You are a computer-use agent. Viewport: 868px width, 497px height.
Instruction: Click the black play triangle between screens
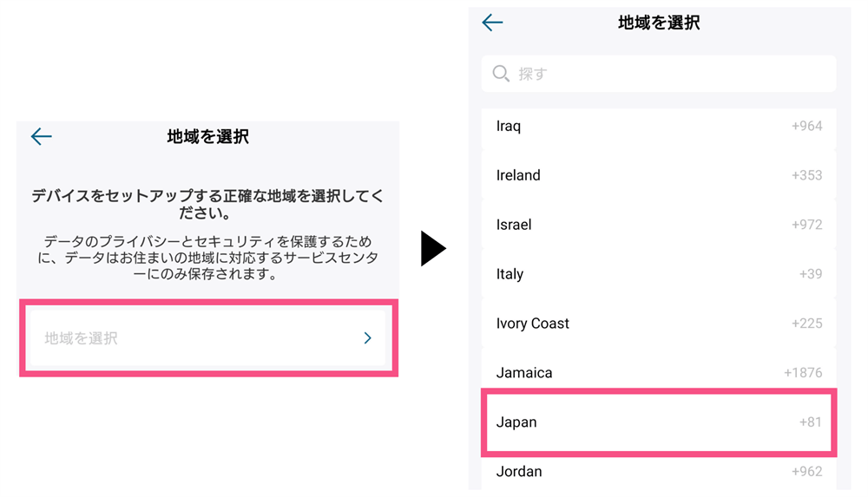pyautogui.click(x=433, y=248)
